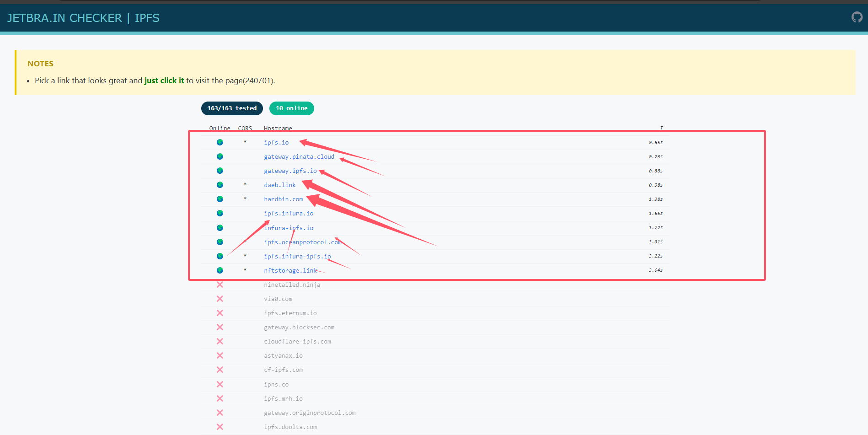This screenshot has width=868, height=435.
Task: Select the via0.com hostname text
Action: [x=278, y=299]
